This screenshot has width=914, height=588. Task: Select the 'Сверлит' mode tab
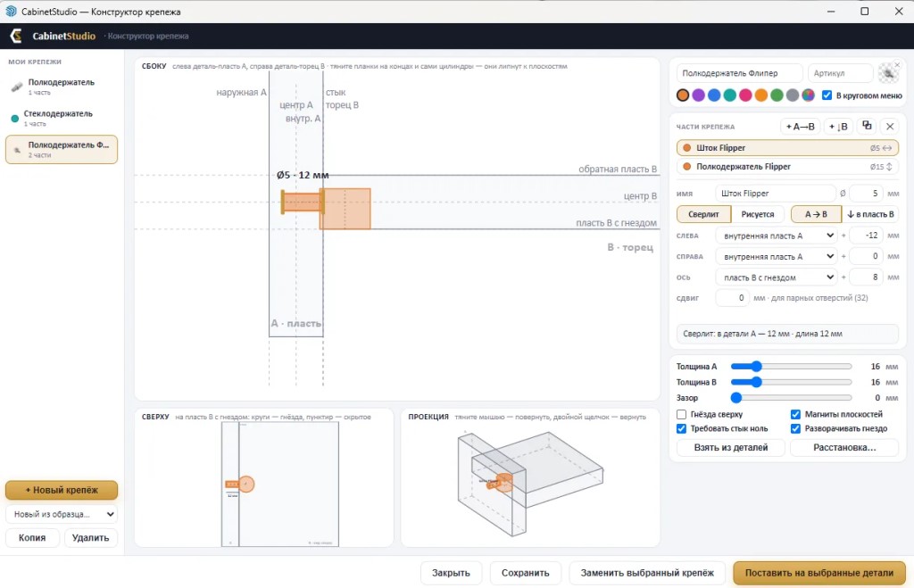coord(703,214)
